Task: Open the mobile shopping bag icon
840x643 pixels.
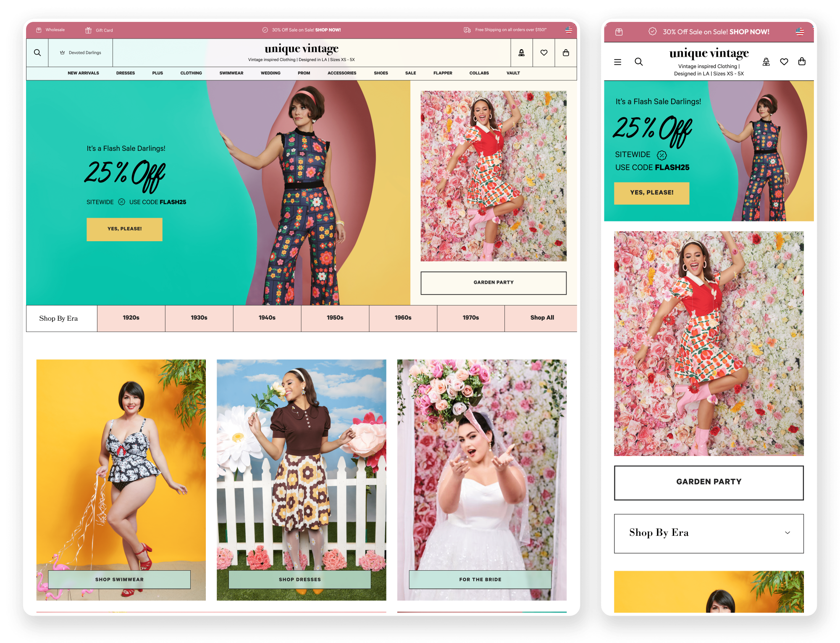Action: 802,62
